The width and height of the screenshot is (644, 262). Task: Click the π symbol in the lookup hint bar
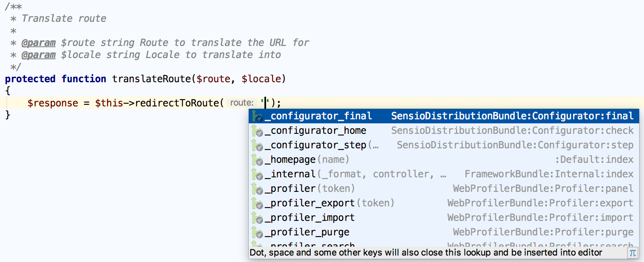tap(633, 253)
